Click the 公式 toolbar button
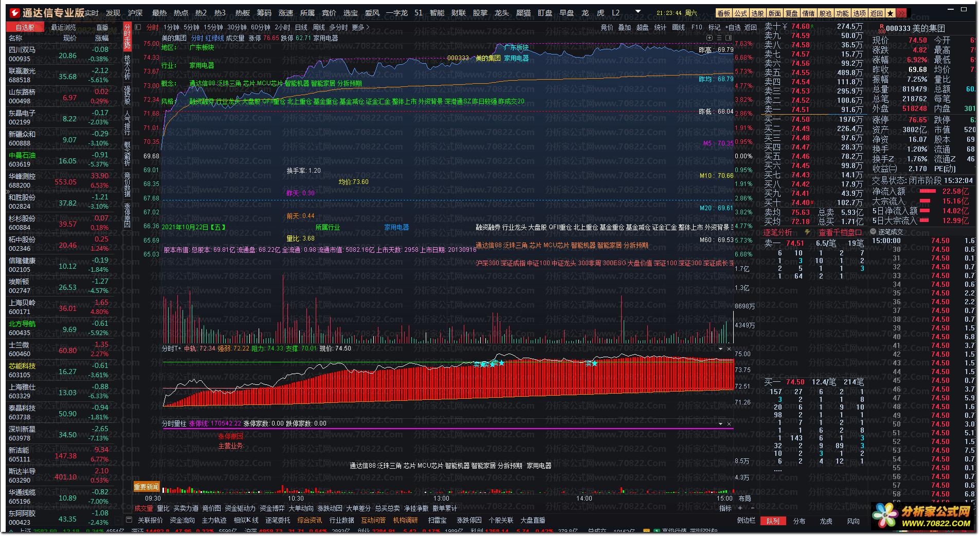The width and height of the screenshot is (980, 536). (740, 13)
